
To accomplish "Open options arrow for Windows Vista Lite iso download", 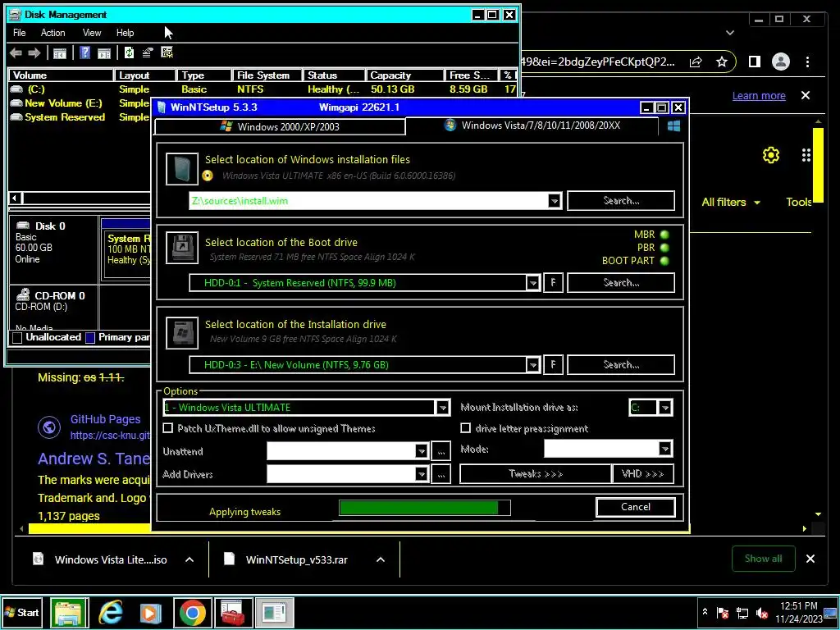I will pos(189,559).
